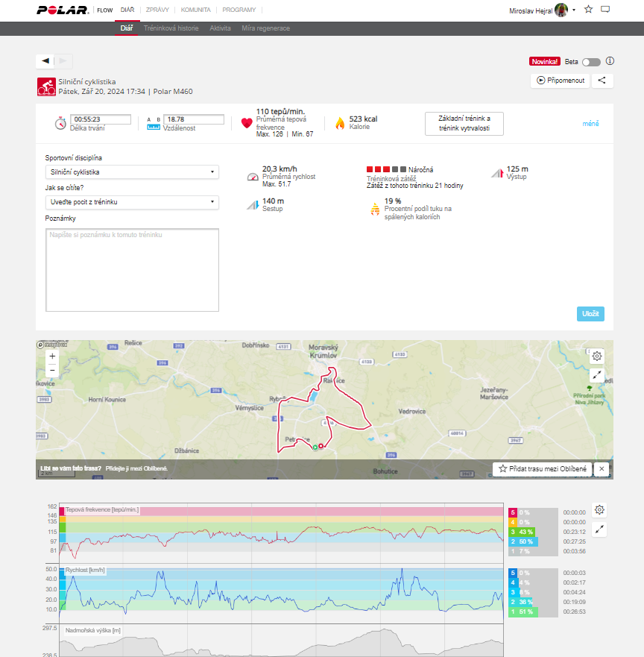Open the Sportovní disciplína dropdown
Viewport: 644px width, 657px height.
click(132, 172)
